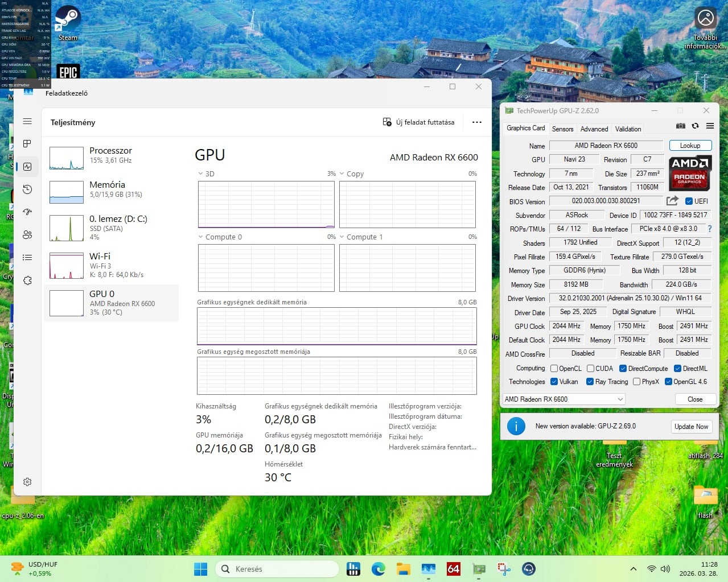Click the shared GPU memory graph
Screen dimensions: 728x582
337,375
